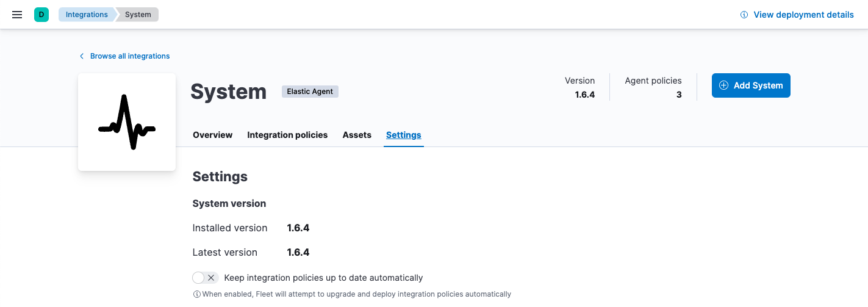Select the Settings tab
This screenshot has height=307, width=868.
403,135
